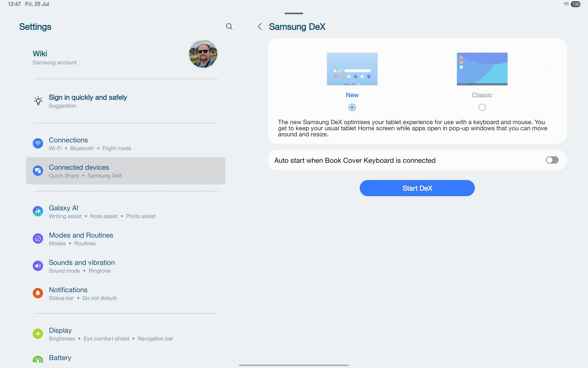
Task: Click the Display brightness icon
Action: click(38, 334)
